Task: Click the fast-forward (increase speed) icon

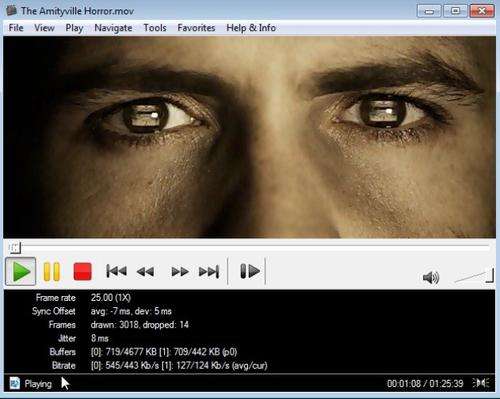Action: coord(180,272)
